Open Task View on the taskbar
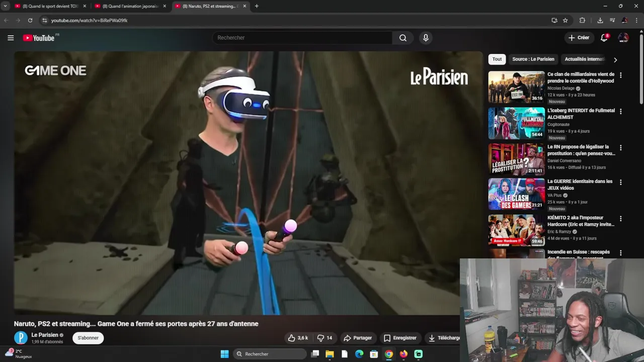Image resolution: width=644 pixels, height=362 pixels. coord(315,354)
